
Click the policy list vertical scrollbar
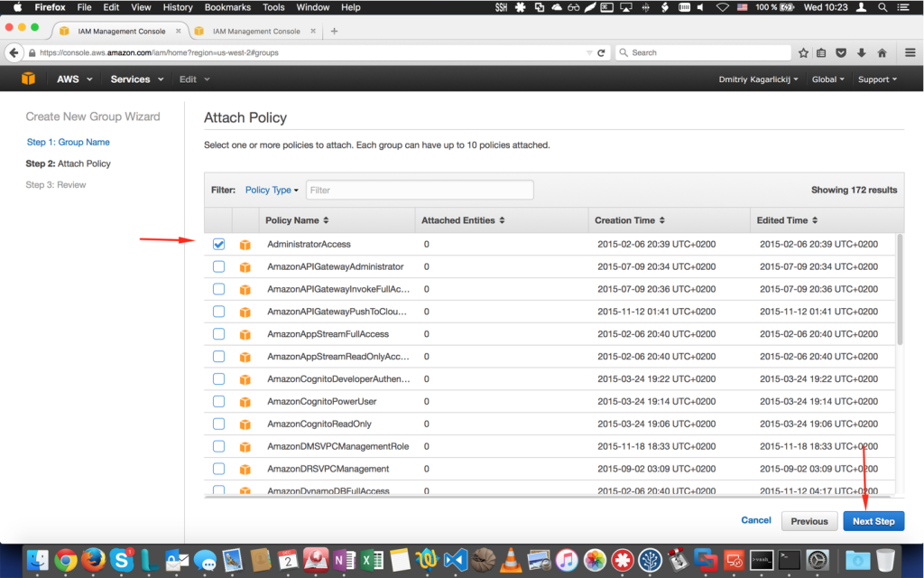coord(900,289)
